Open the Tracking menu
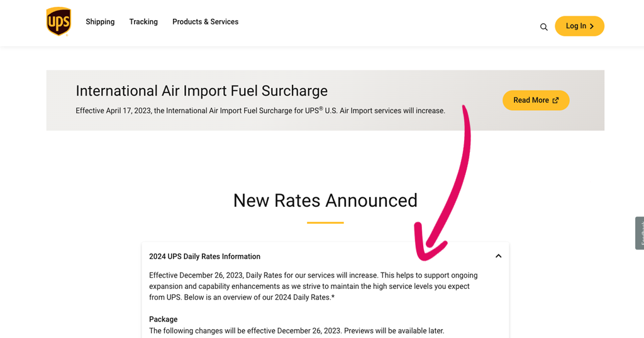Image resolution: width=644 pixels, height=338 pixels. click(143, 22)
